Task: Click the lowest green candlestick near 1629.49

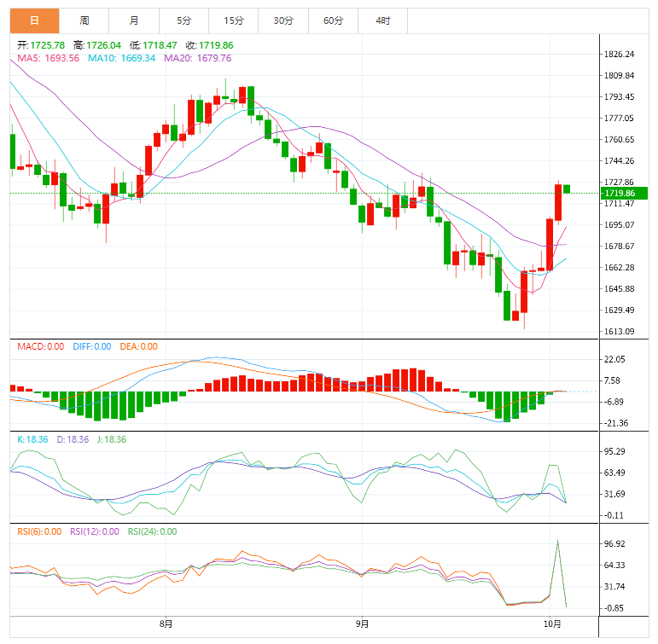Action: coord(507,305)
